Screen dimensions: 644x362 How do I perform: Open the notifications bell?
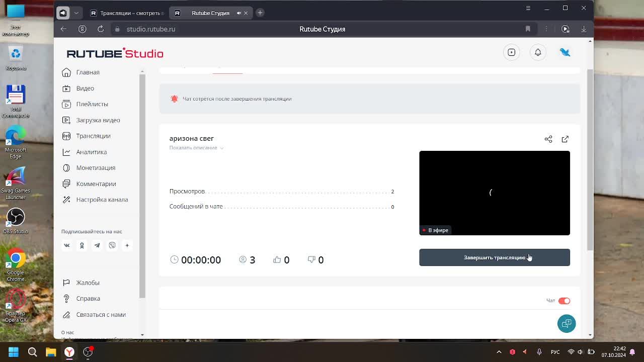pyautogui.click(x=538, y=52)
